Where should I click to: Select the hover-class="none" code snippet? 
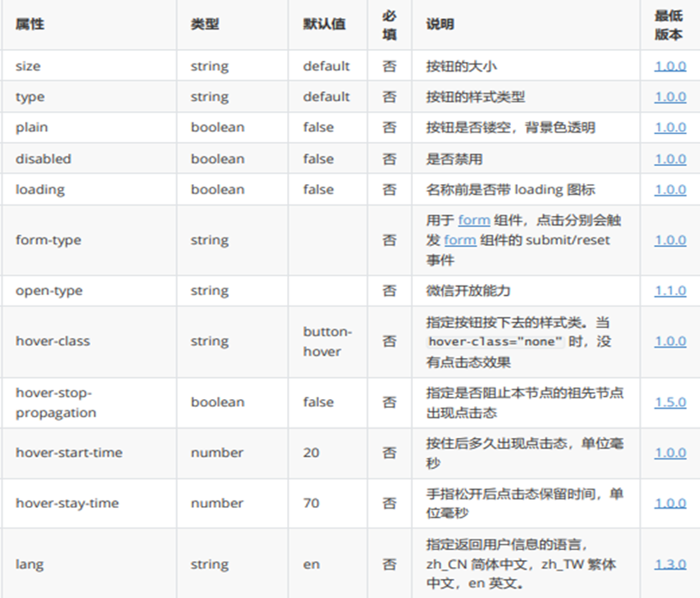coord(495,342)
